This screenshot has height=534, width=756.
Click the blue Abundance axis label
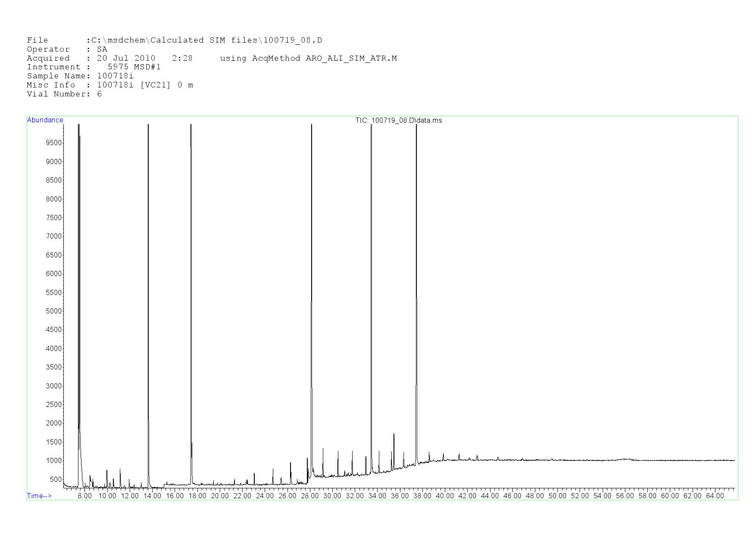45,120
